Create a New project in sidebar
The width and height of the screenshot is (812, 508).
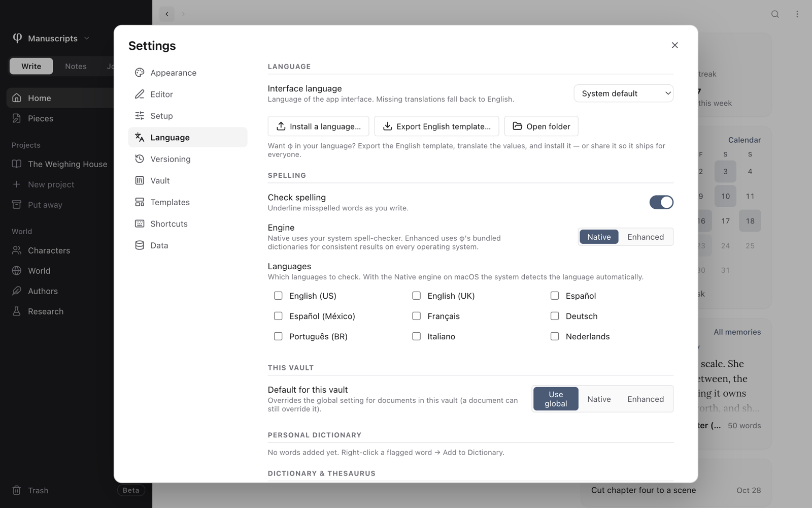click(61, 184)
